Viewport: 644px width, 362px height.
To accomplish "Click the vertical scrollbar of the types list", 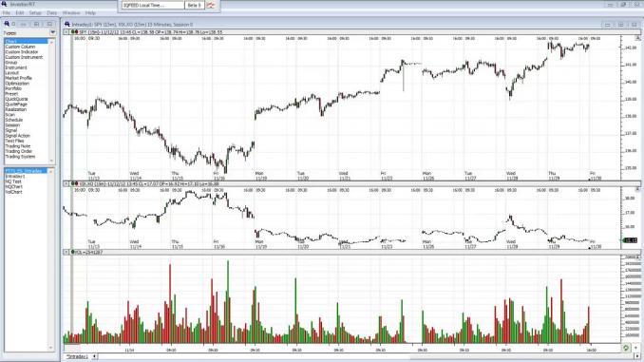I will [x=51, y=101].
